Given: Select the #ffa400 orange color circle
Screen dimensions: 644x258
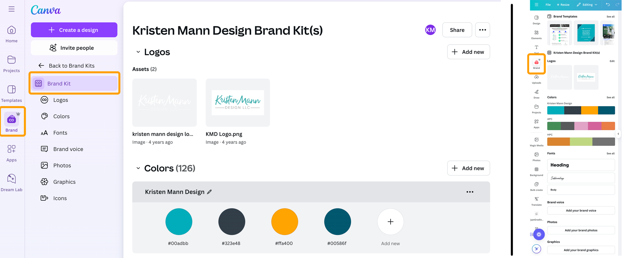Looking at the screenshot, I should tap(285, 222).
